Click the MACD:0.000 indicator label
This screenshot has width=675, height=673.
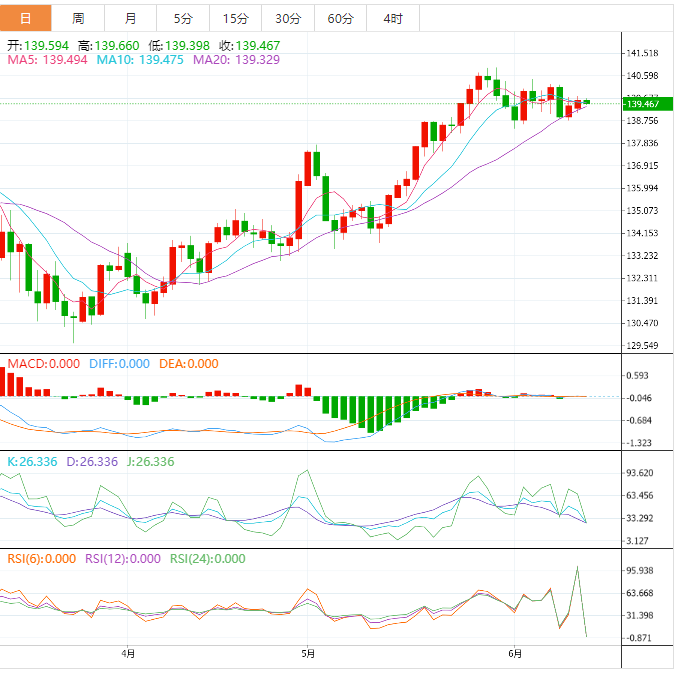tap(43, 363)
